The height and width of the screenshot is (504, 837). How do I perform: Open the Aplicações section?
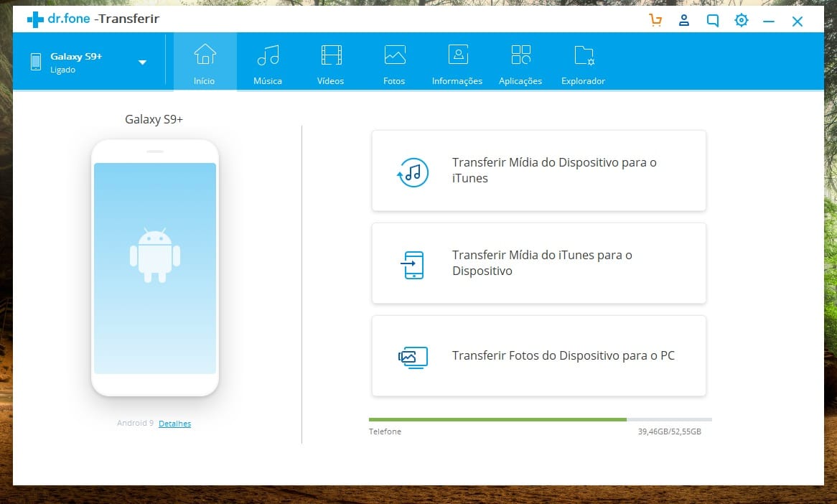pos(520,63)
